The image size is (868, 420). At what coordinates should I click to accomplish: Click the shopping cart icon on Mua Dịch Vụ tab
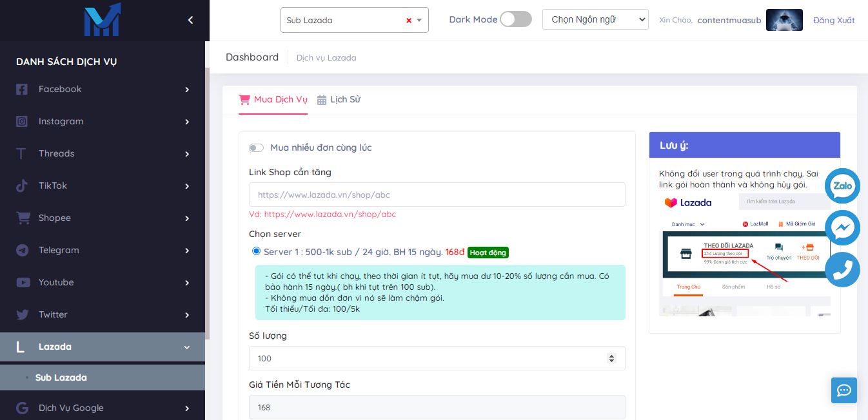(x=244, y=100)
